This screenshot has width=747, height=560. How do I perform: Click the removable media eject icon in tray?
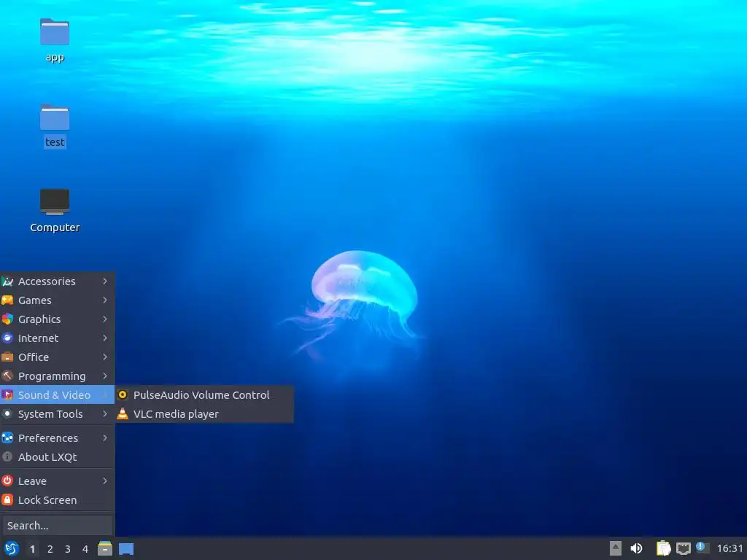pyautogui.click(x=616, y=548)
